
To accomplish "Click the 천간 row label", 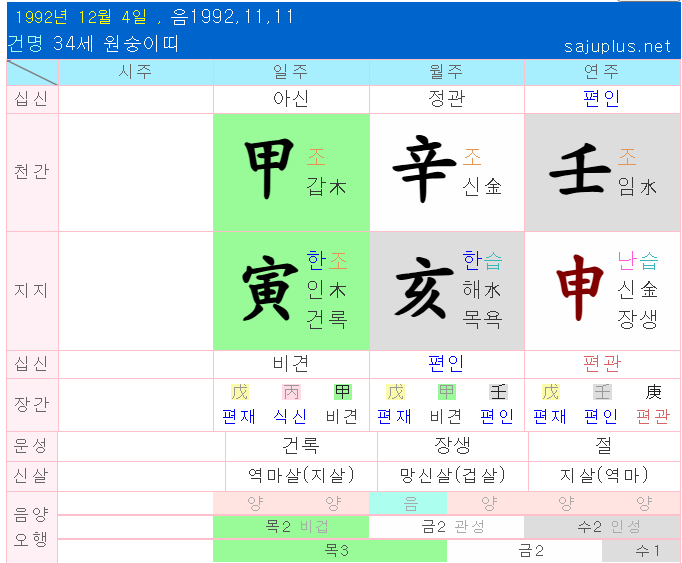I will tap(32, 172).
